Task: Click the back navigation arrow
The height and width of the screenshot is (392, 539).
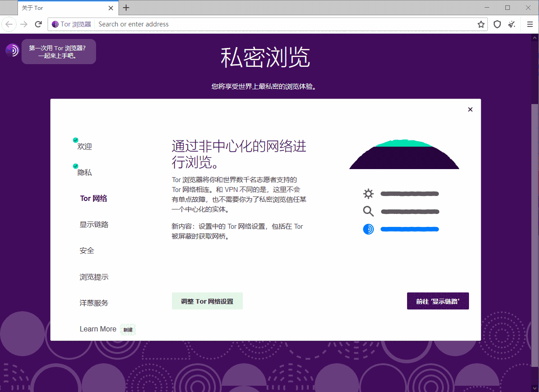Action: coord(9,24)
